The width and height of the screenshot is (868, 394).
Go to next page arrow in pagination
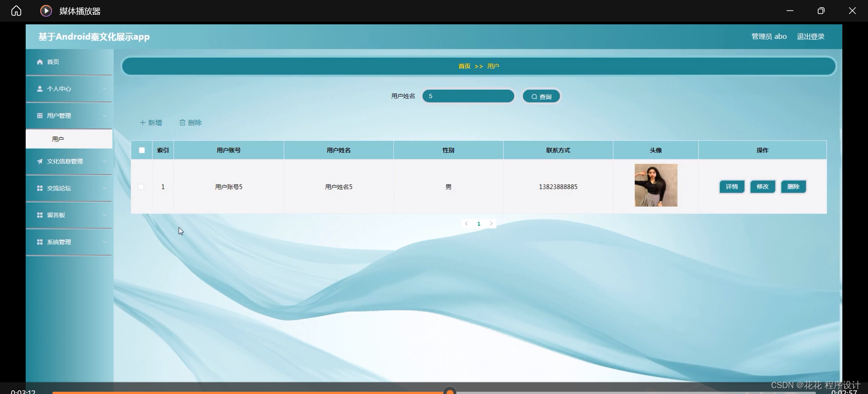tap(491, 224)
